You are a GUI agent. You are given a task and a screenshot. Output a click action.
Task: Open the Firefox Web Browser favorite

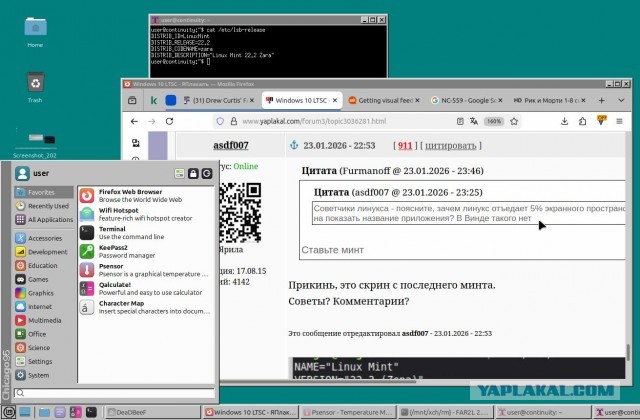[146, 196]
